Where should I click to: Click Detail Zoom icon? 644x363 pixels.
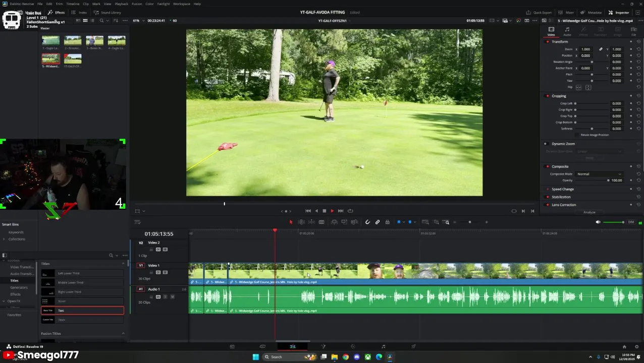click(436, 222)
